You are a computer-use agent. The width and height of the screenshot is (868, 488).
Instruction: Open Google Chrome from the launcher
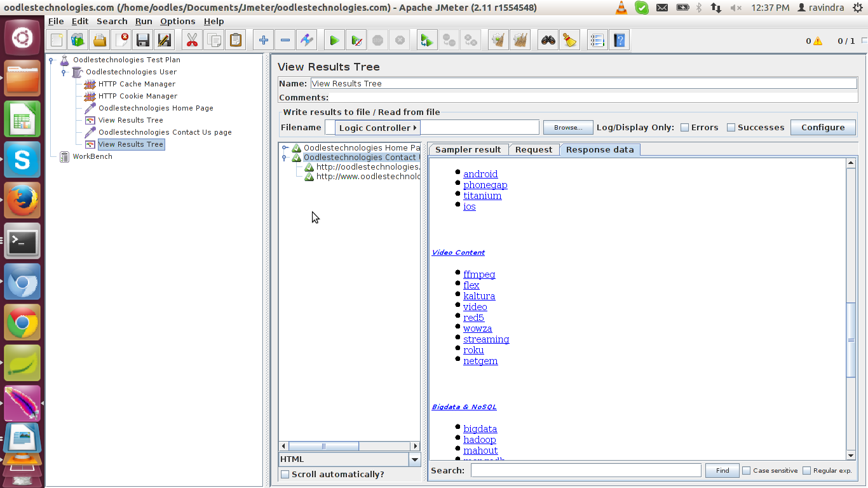pos(22,322)
